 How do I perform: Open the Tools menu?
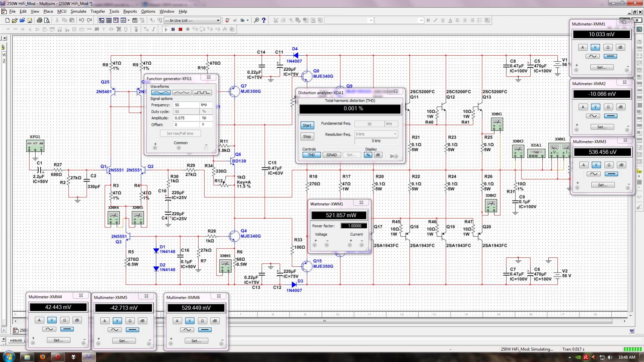pos(114,11)
